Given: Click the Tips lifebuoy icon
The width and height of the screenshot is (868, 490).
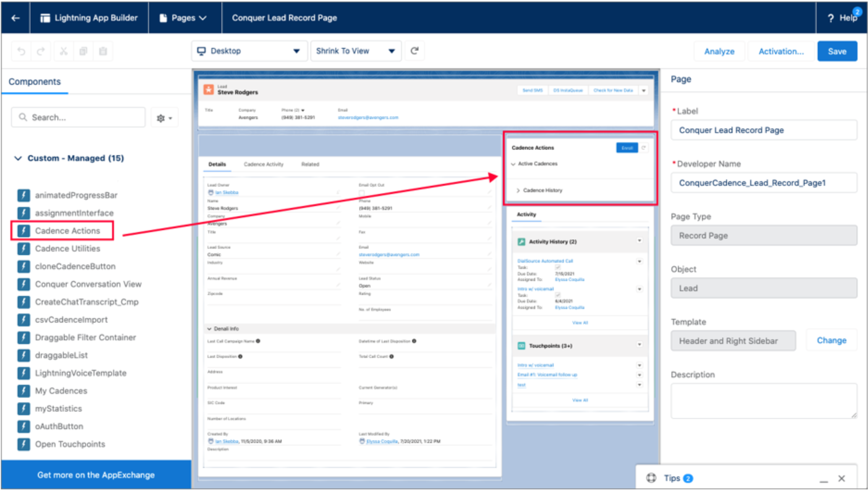Looking at the screenshot, I should [x=651, y=478].
